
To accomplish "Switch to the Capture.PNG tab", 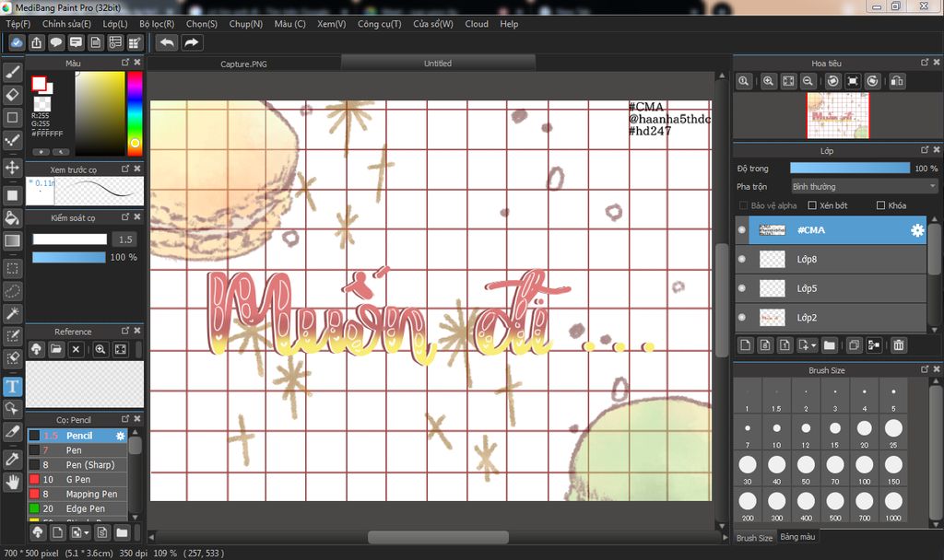I will pyautogui.click(x=243, y=64).
